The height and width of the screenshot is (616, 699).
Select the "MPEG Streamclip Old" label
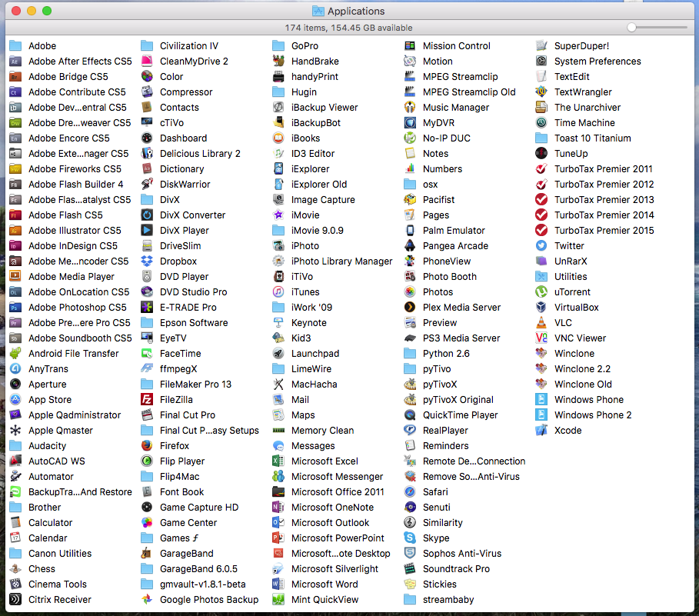pos(469,92)
